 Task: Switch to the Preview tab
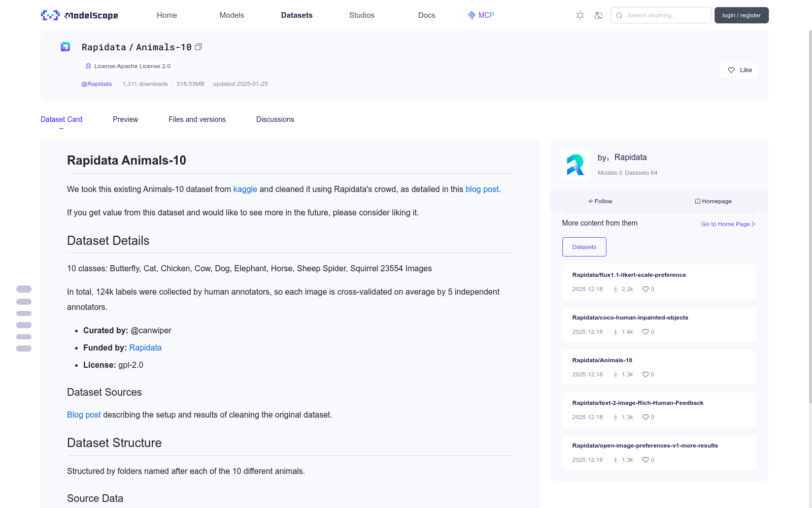(125, 119)
